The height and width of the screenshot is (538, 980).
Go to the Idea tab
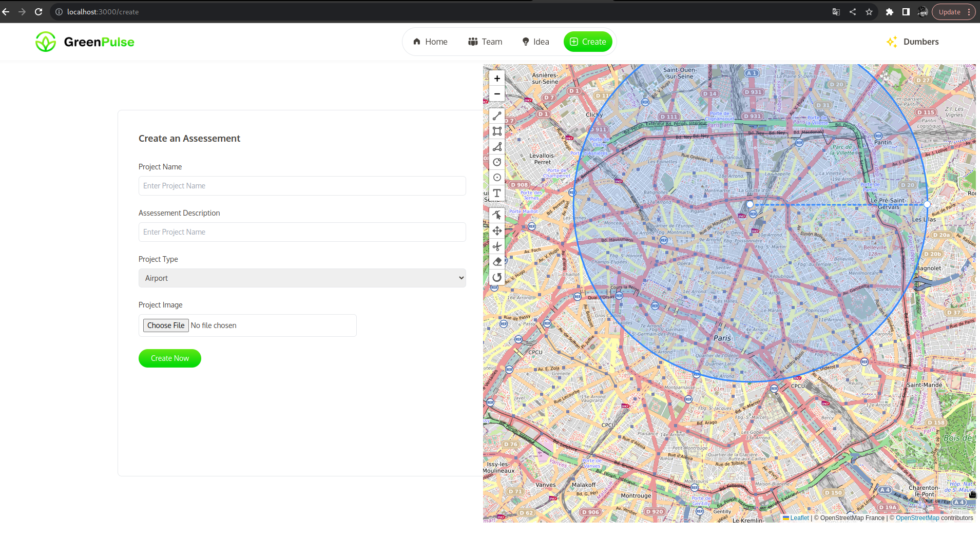535,42
